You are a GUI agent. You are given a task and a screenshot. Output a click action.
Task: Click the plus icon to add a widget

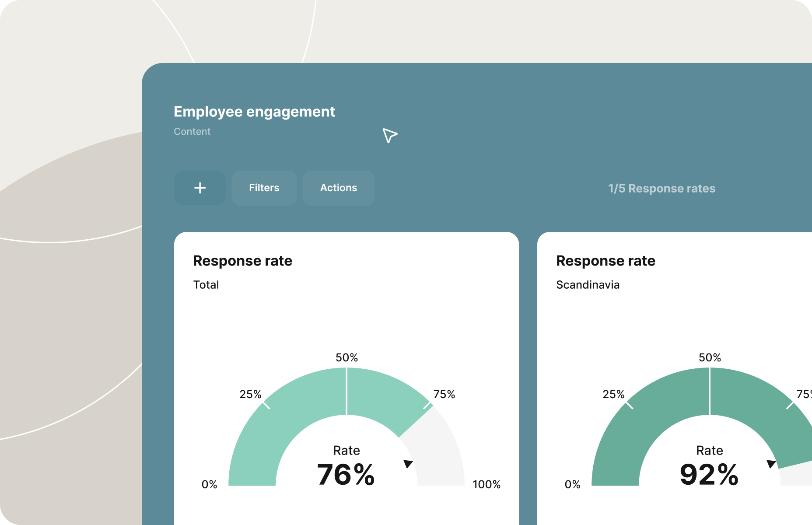tap(199, 188)
